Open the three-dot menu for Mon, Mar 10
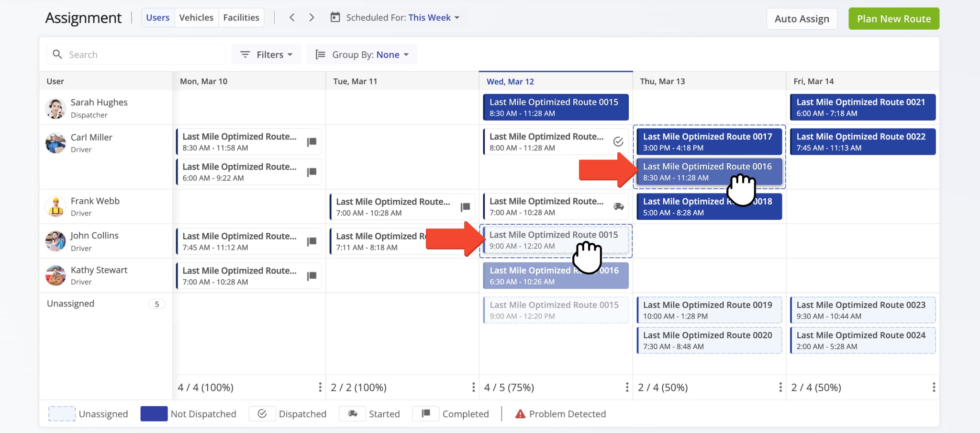Image resolution: width=980 pixels, height=433 pixels. coord(320,387)
